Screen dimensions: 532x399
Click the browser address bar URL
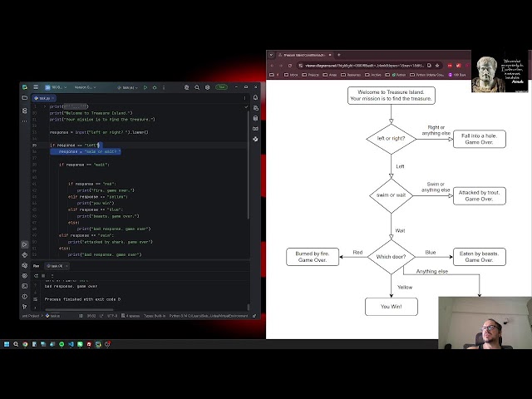(x=365, y=66)
